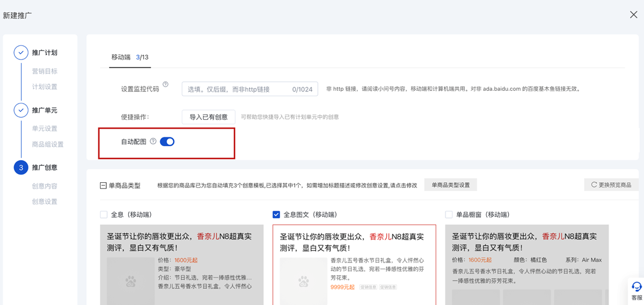Viewport: 644px width, 305px height.
Task: Click 更换预览商品 refresh button
Action: (611, 185)
